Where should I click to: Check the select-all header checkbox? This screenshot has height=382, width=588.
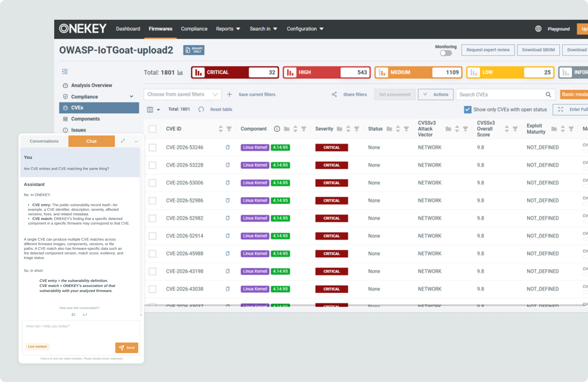point(152,129)
